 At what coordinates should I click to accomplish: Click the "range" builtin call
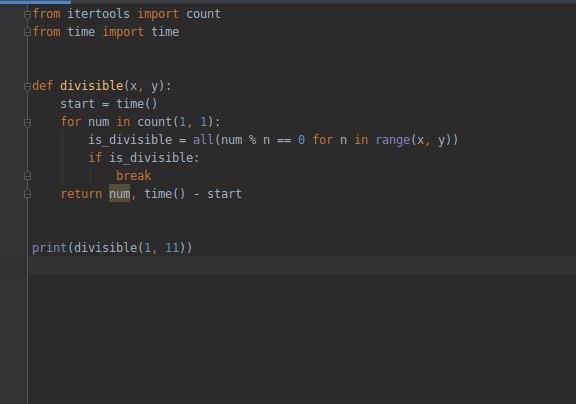tap(393, 140)
